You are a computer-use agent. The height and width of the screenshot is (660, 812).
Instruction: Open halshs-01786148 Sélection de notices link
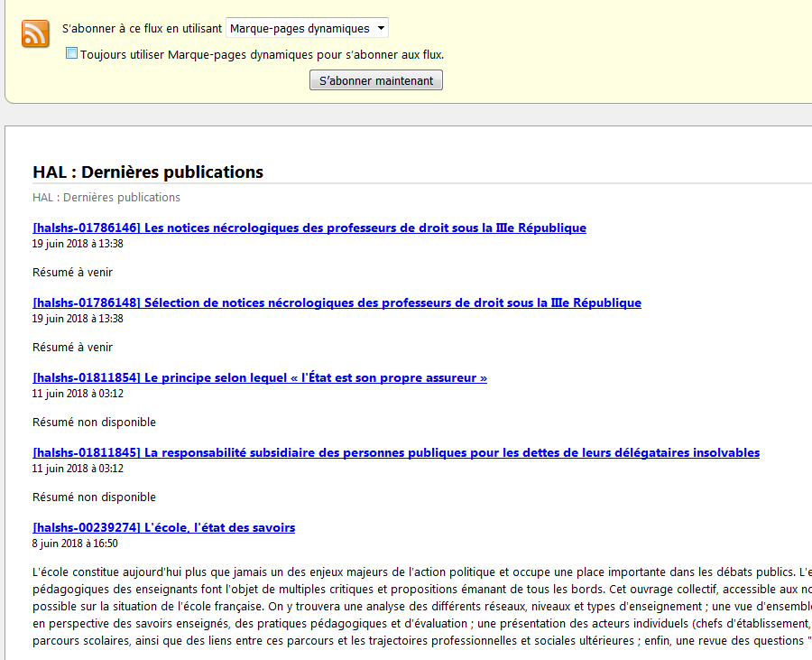337,302
